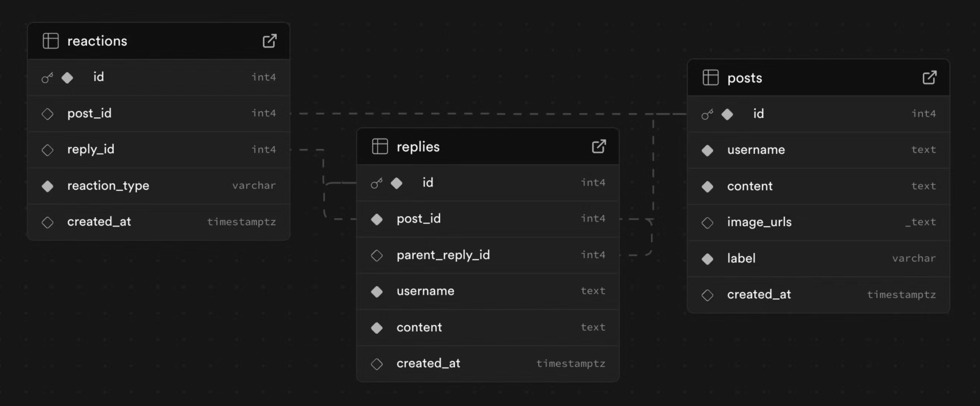
Task: Click the timestamptz type of replies created_at
Action: click(x=571, y=363)
